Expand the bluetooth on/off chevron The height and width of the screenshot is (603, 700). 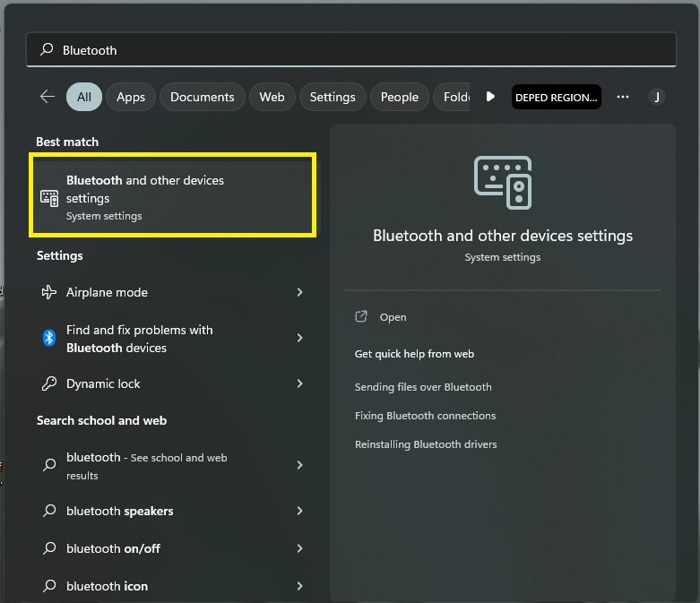[x=299, y=548]
